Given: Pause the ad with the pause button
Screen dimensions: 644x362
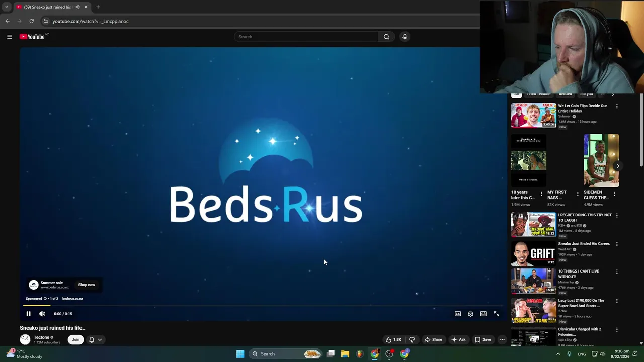Looking at the screenshot, I should 28,314.
